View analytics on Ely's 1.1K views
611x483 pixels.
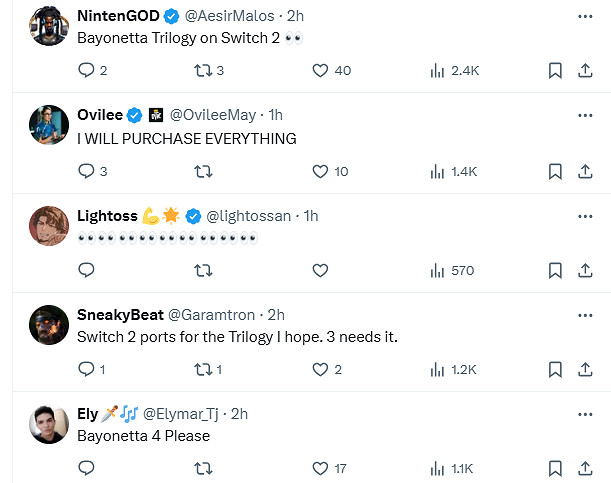[437, 467]
